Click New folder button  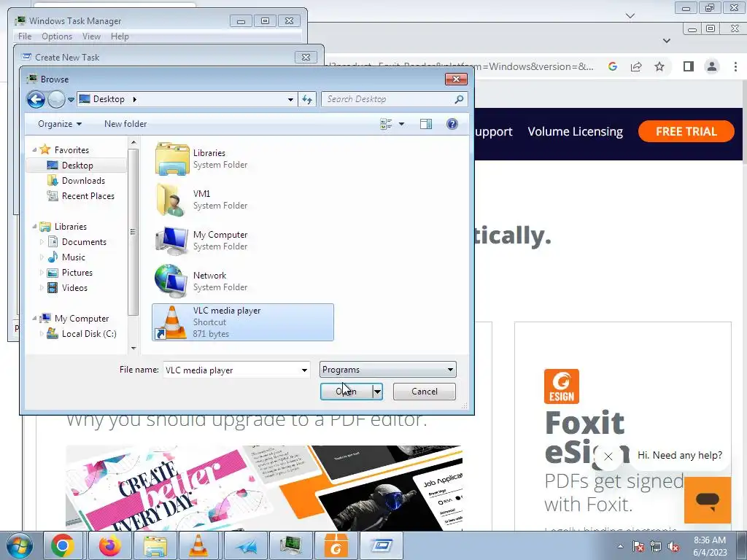tap(125, 124)
